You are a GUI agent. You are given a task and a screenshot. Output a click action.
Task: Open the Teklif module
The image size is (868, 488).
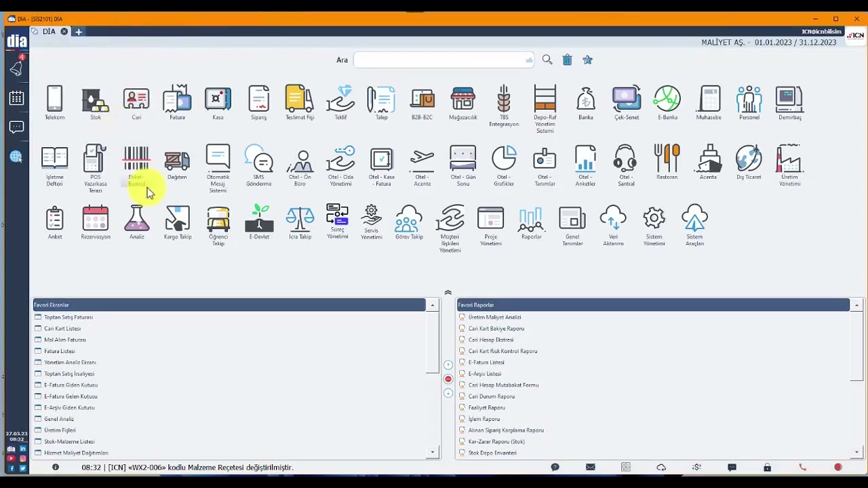[340, 103]
